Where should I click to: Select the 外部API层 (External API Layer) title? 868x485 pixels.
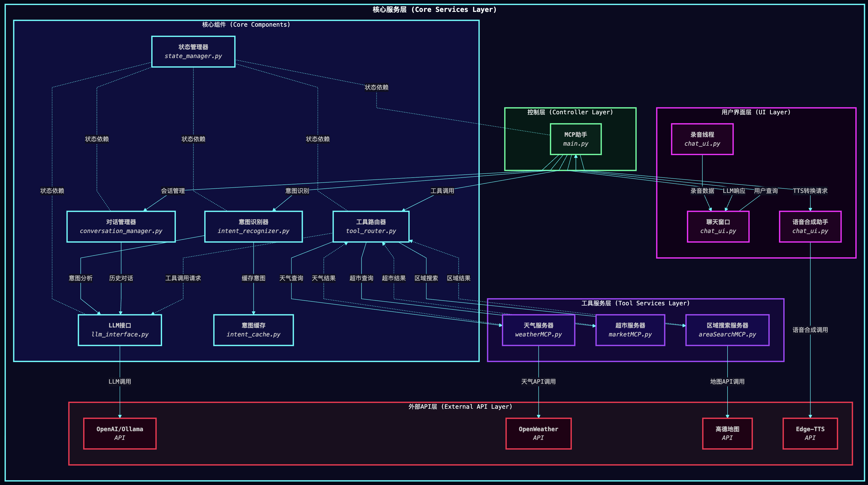[x=460, y=407]
